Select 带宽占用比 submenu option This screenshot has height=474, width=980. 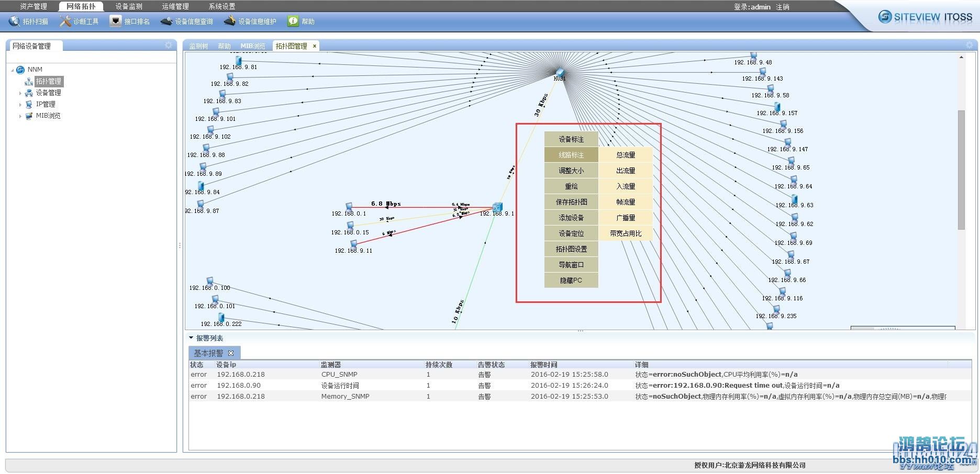coord(626,233)
